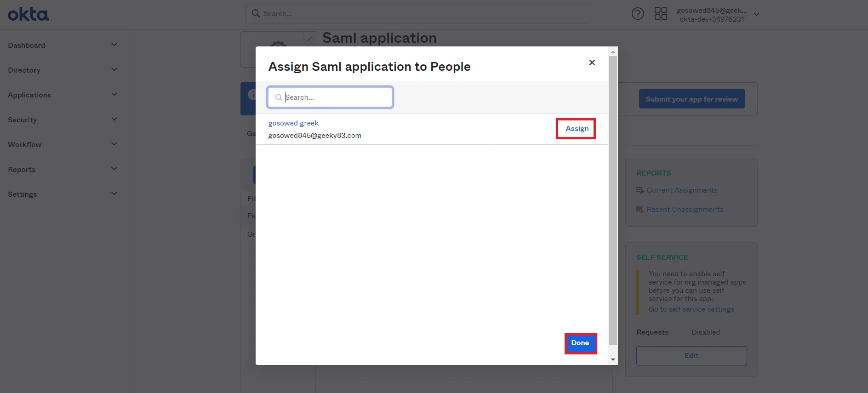Screen dimensions: 868x393
Task: Click the Current Assignments report icon
Action: click(x=640, y=190)
